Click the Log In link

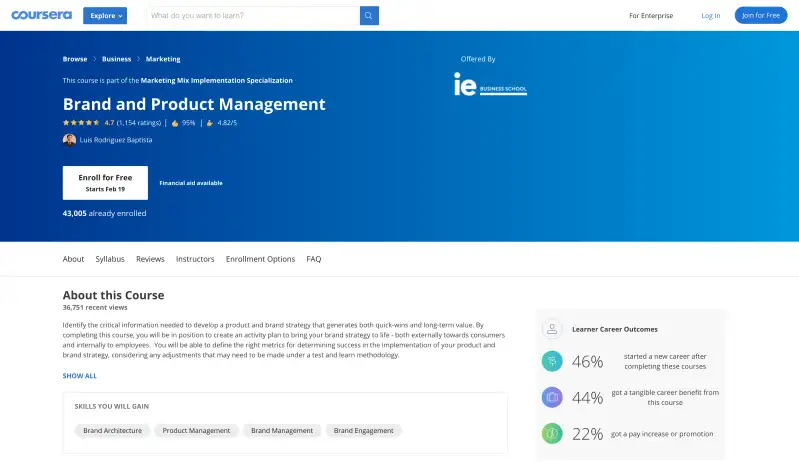click(710, 16)
